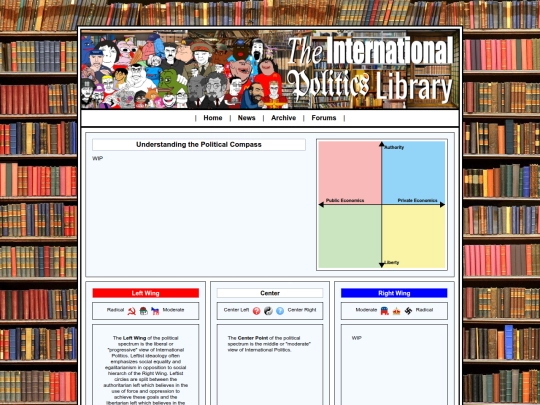Click the bold 'Center Point' in the paragraph
This screenshot has width=540, height=405.
252,338
